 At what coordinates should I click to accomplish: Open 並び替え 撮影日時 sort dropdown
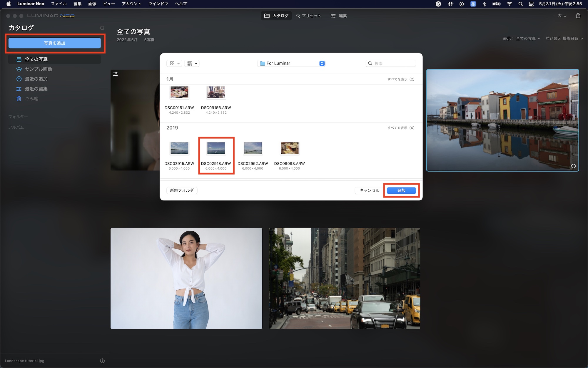point(564,39)
